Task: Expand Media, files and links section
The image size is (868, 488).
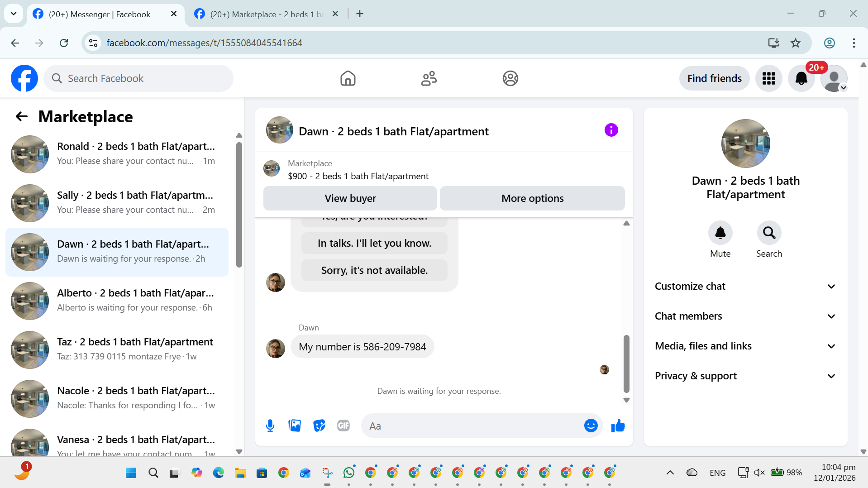Action: coord(745,346)
